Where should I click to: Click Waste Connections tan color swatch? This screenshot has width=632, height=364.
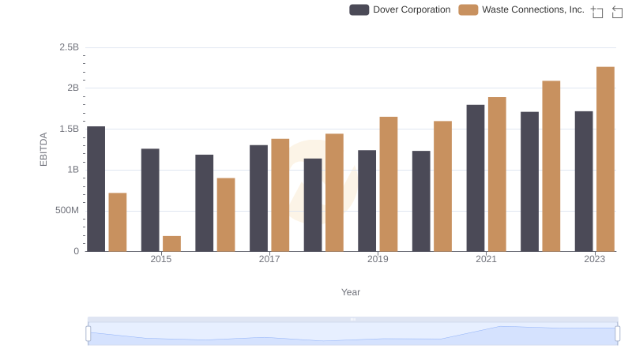coord(468,9)
